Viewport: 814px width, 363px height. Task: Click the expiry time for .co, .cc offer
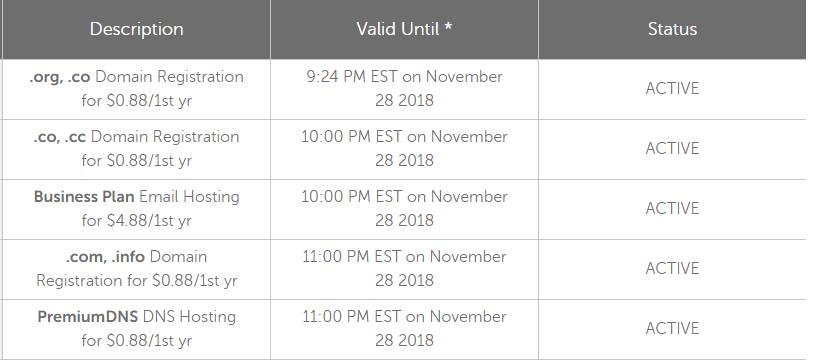coord(404,149)
